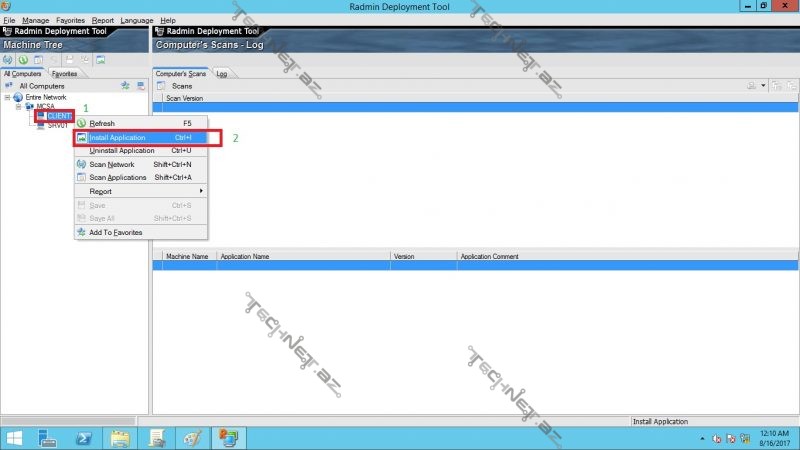Image resolution: width=800 pixels, height=450 pixels.
Task: Click the Application Comment column header
Action: [x=489, y=257]
